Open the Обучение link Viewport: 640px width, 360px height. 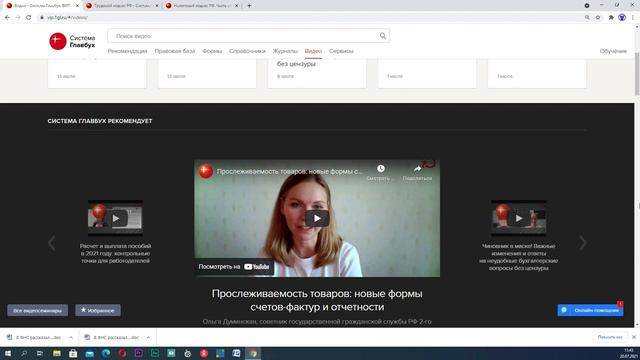613,51
